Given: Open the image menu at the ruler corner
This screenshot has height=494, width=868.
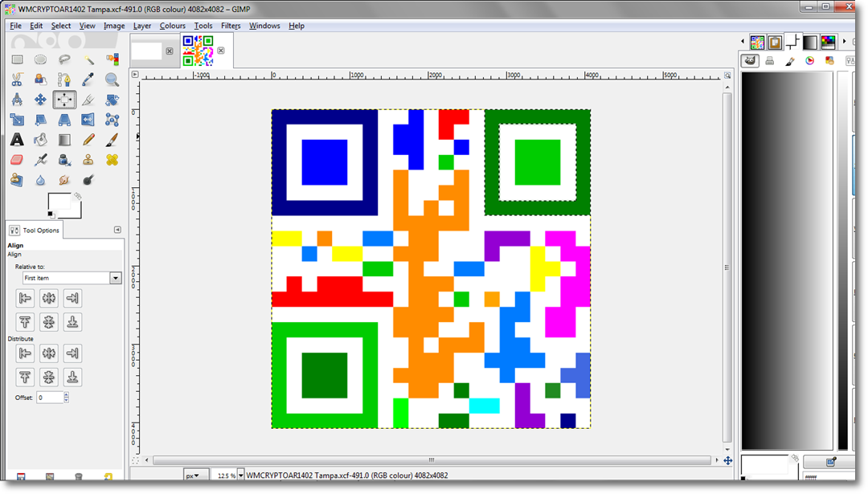Looking at the screenshot, I should click(x=134, y=74).
